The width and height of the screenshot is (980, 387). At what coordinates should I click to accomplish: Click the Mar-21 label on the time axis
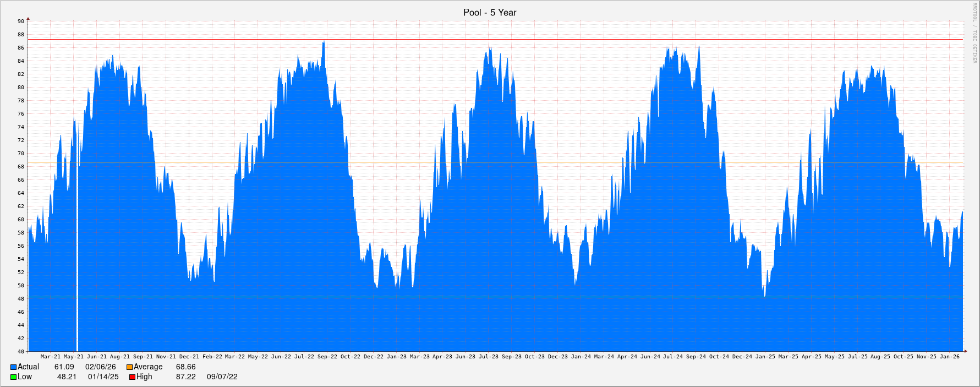click(51, 357)
